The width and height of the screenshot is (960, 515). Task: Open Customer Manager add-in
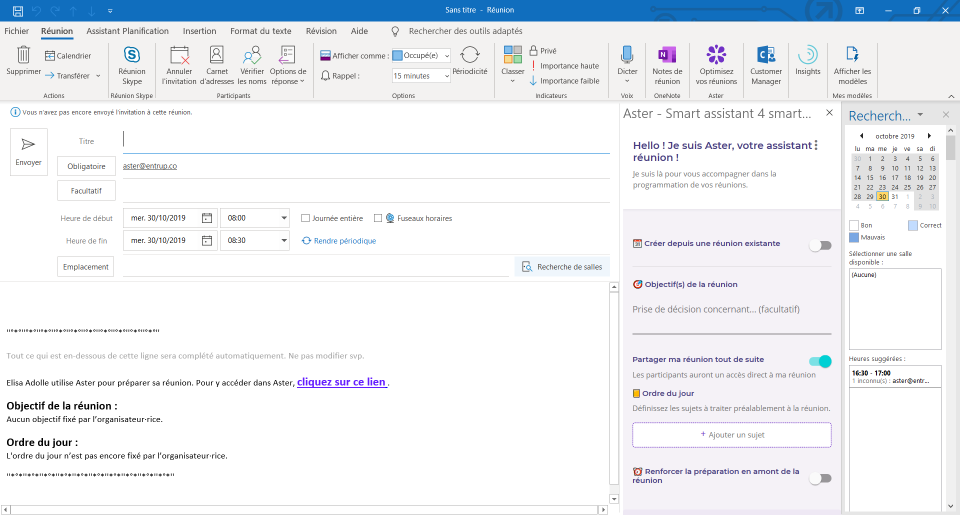[x=766, y=66]
